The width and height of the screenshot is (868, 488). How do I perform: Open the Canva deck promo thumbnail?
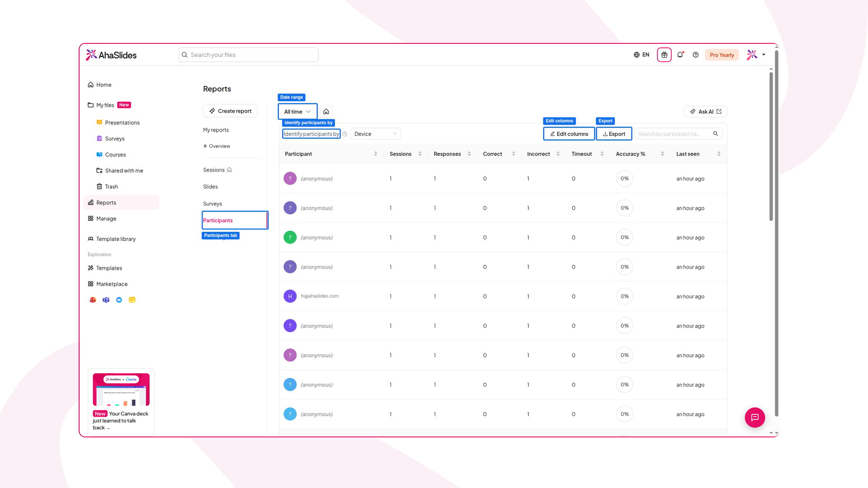[121, 389]
